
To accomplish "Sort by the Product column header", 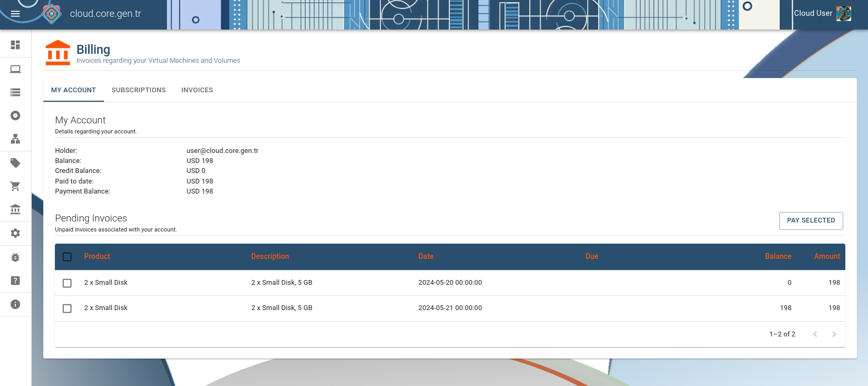I will [97, 256].
